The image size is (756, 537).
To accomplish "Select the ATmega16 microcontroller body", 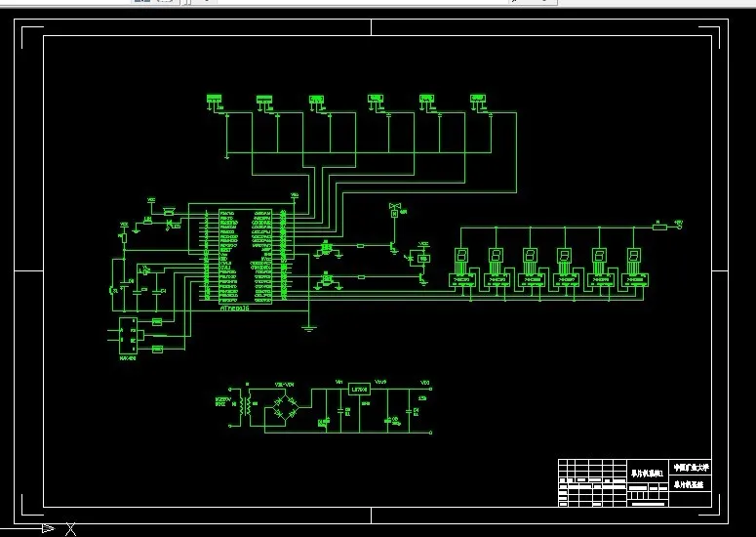I will pyautogui.click(x=245, y=256).
